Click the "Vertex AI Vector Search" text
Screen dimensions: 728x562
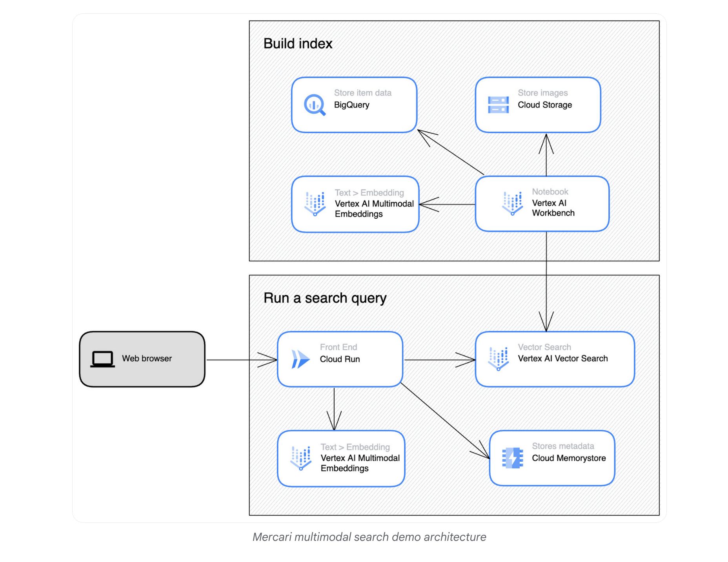(562, 359)
